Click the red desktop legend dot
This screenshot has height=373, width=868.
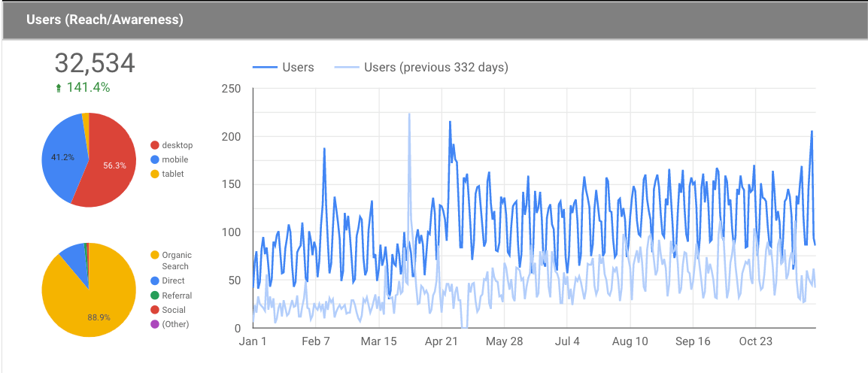pyautogui.click(x=155, y=146)
